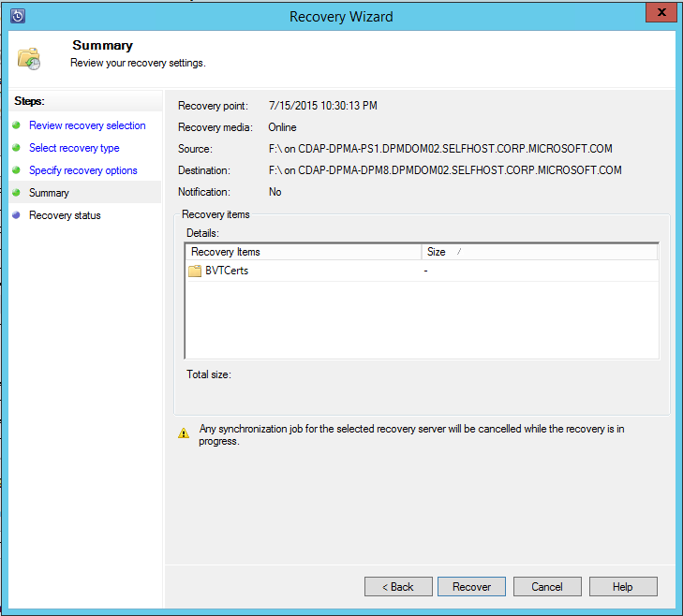Click the Total size label

(x=209, y=374)
